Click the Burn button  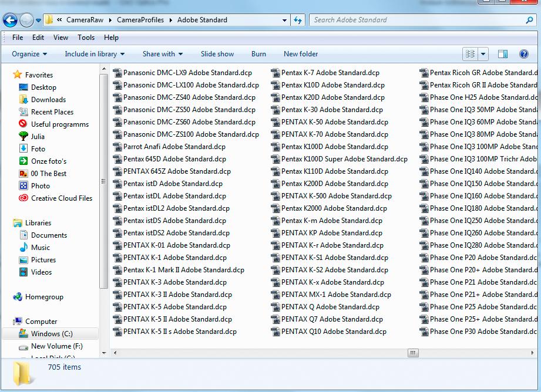tap(259, 54)
